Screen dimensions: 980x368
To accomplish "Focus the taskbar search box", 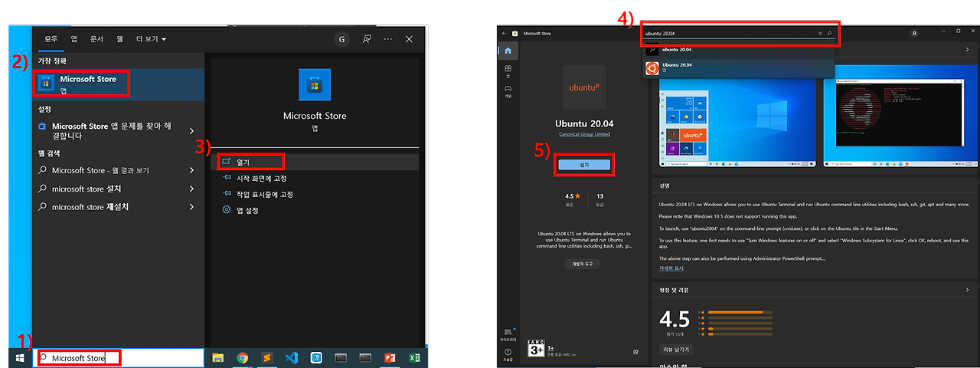I will pos(118,358).
